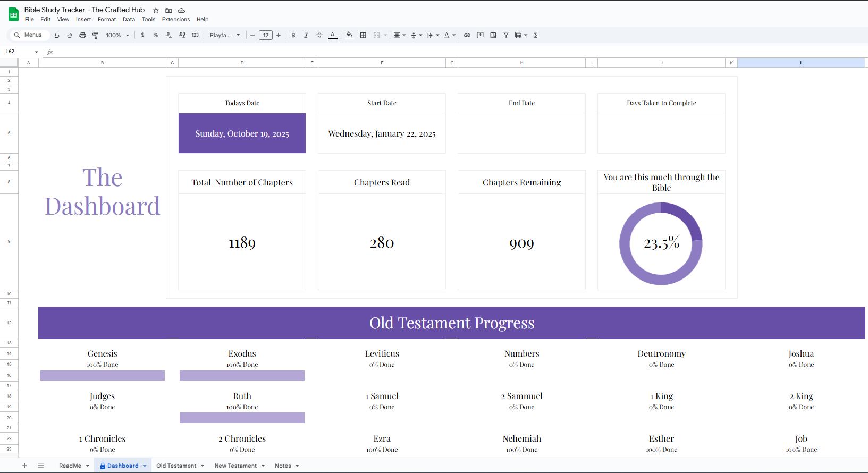Image resolution: width=868 pixels, height=473 pixels.
Task: Toggle strikethrough formatting
Action: point(319,35)
